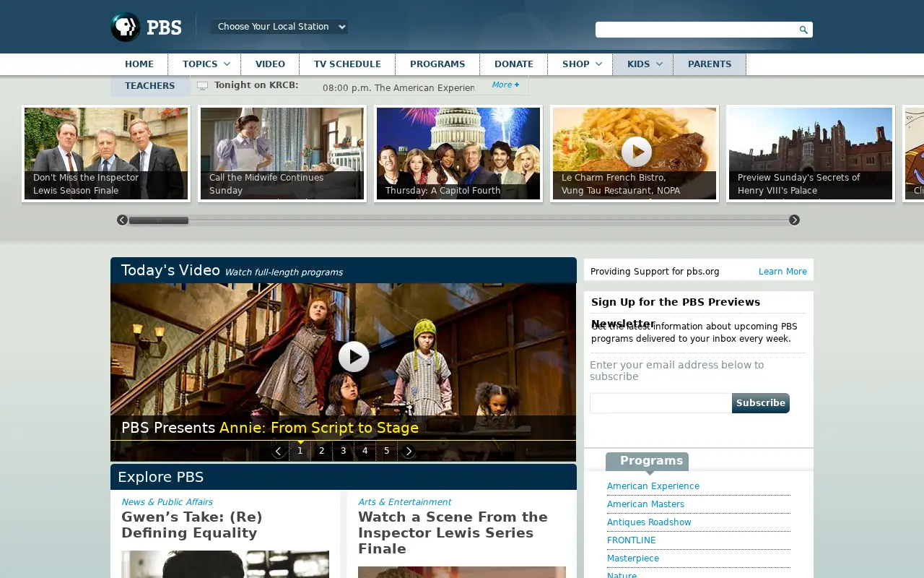Click the Learn More link
This screenshot has width=924, height=578.
click(783, 272)
